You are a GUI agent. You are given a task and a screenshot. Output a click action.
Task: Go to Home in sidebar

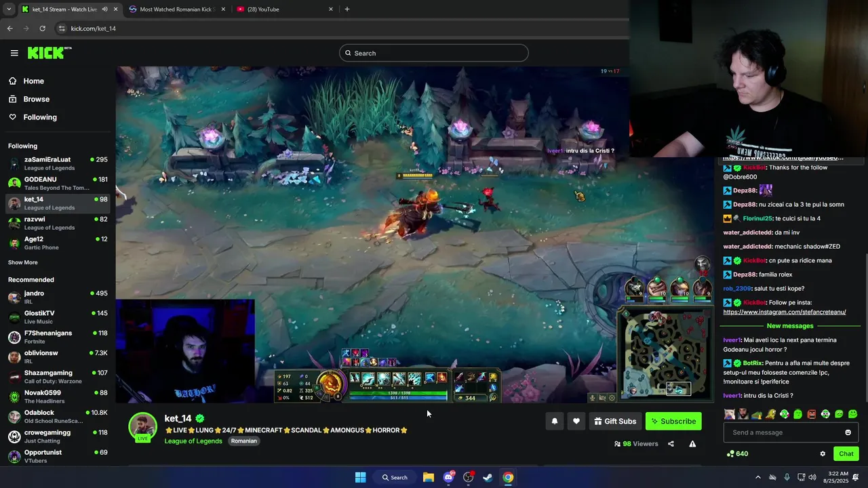33,81
